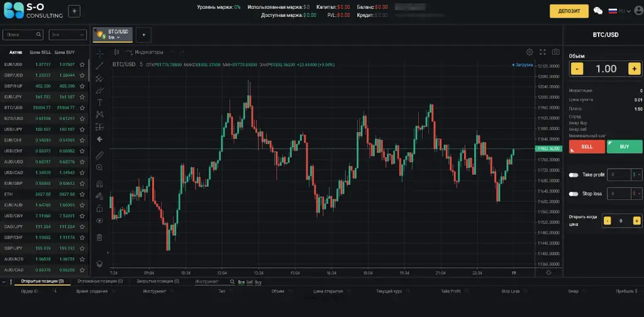Select the ruler measure tool
The width and height of the screenshot is (644, 317).
[x=99, y=155]
